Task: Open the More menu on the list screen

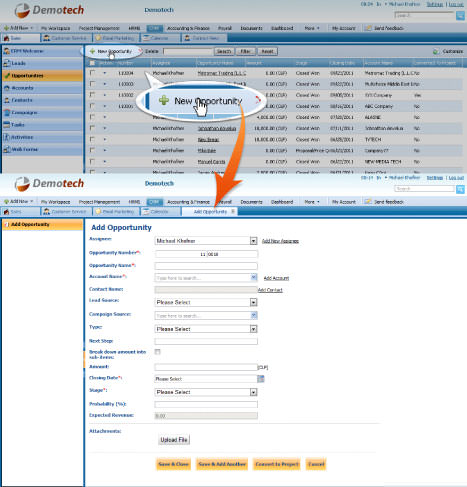Action: pos(312,28)
